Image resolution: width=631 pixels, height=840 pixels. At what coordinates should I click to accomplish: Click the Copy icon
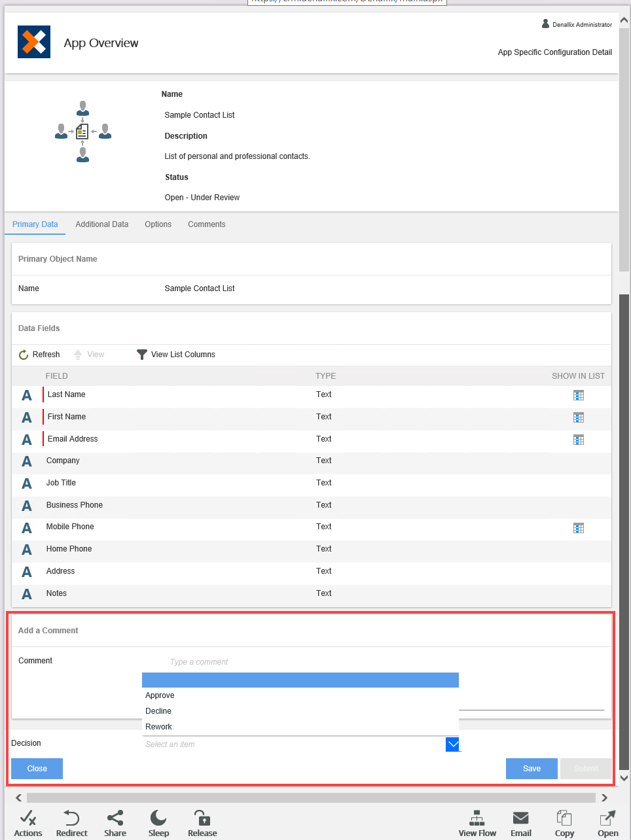pyautogui.click(x=564, y=818)
